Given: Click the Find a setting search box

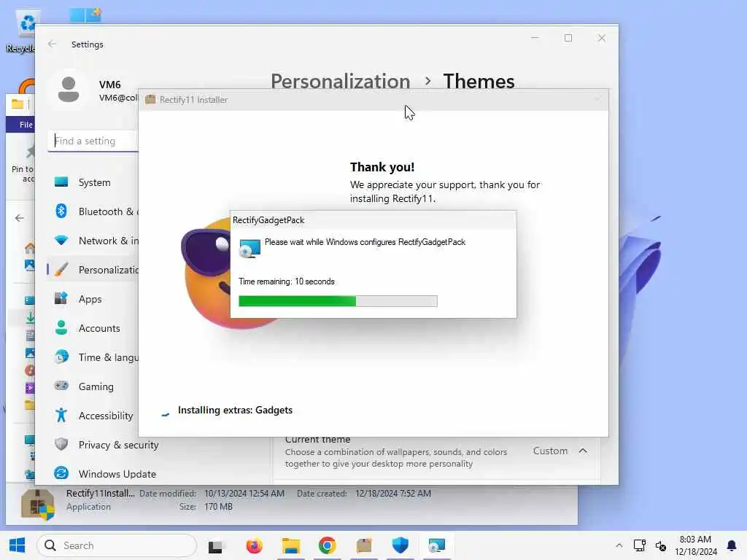Looking at the screenshot, I should tap(93, 141).
